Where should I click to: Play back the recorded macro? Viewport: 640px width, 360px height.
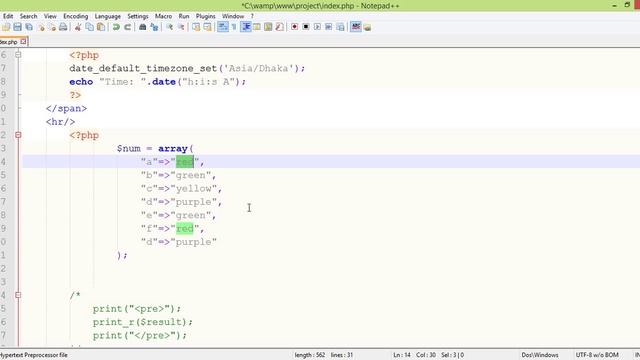point(317,27)
